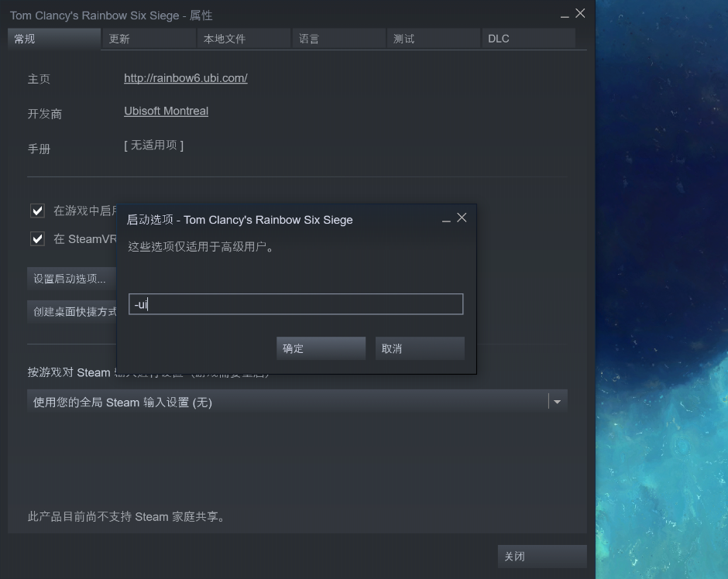728x579 pixels.
Task: Click the 这些选项仅适用于高级用户 text
Action: pos(201,246)
